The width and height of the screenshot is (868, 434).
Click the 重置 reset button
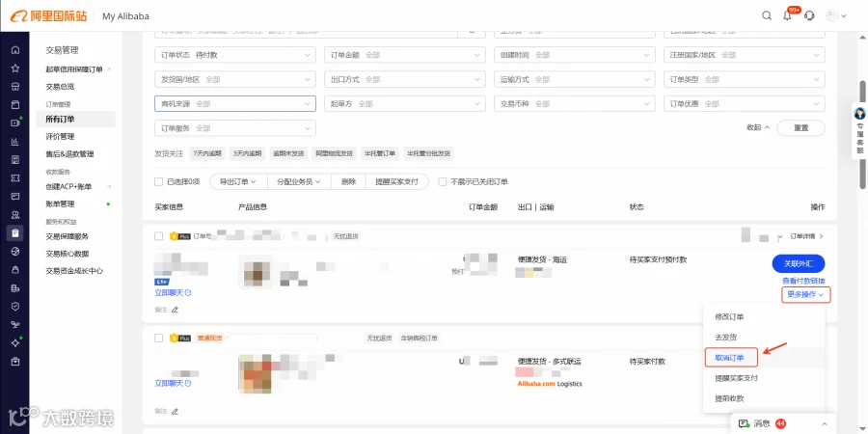tap(801, 128)
